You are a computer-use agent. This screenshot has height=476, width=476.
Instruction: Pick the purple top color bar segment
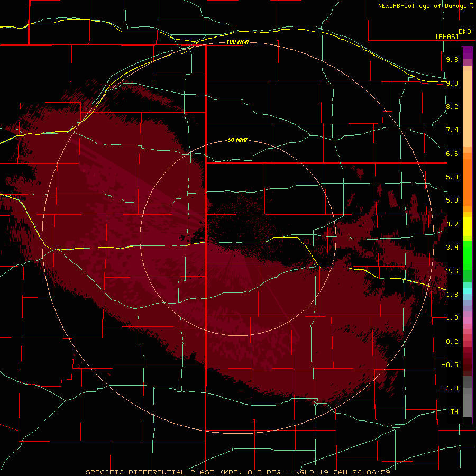467,53
